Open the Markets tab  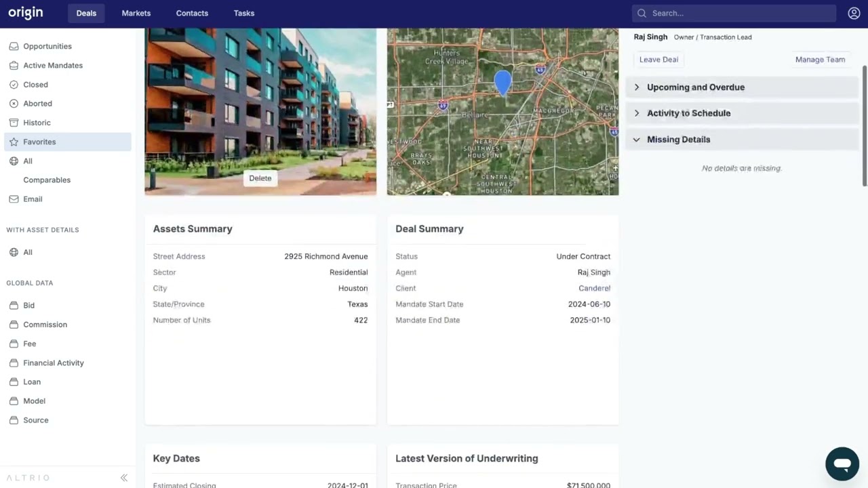point(136,13)
